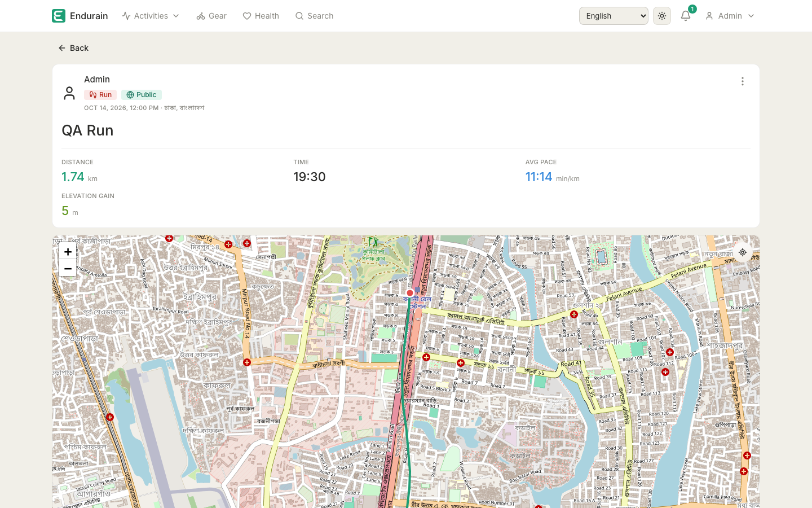
Task: Zoom out on the map
Action: (x=68, y=269)
